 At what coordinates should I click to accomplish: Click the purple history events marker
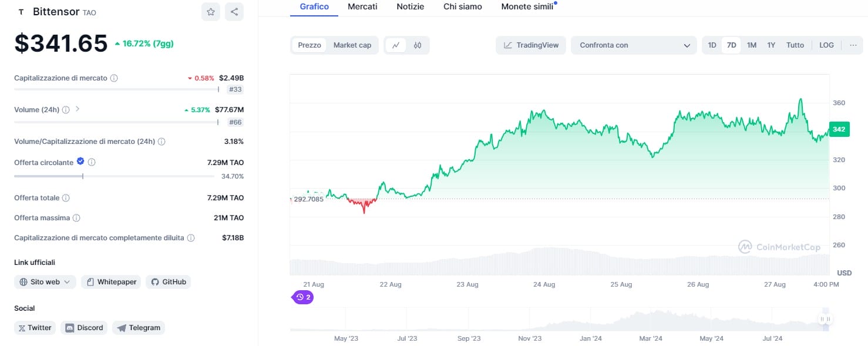[303, 297]
